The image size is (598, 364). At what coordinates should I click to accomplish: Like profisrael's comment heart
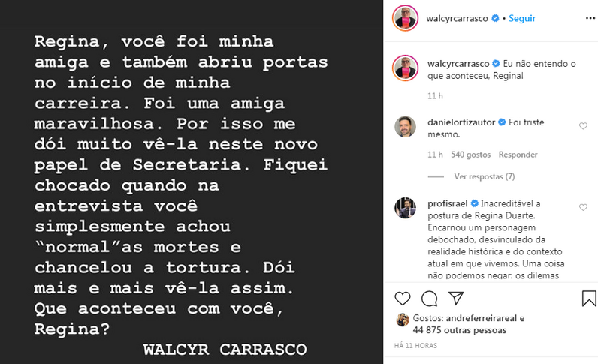click(583, 207)
